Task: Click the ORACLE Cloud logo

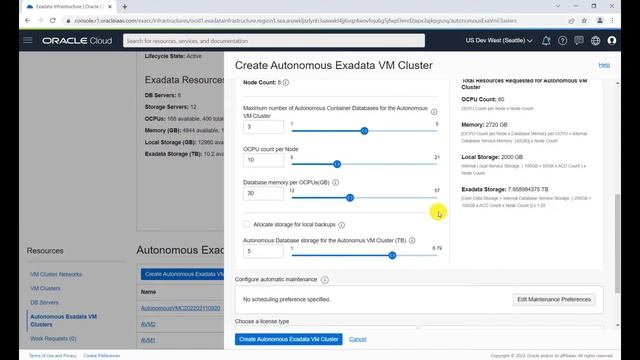Action: point(77,41)
